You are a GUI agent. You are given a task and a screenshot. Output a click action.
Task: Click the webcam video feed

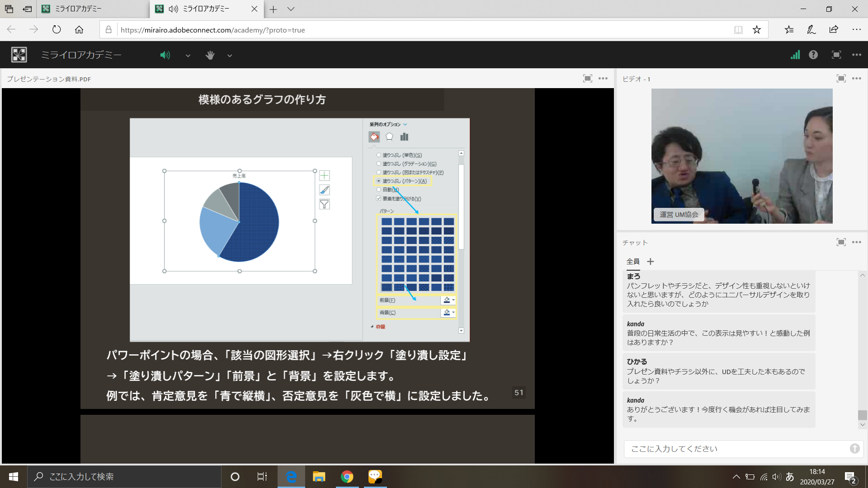(x=742, y=156)
